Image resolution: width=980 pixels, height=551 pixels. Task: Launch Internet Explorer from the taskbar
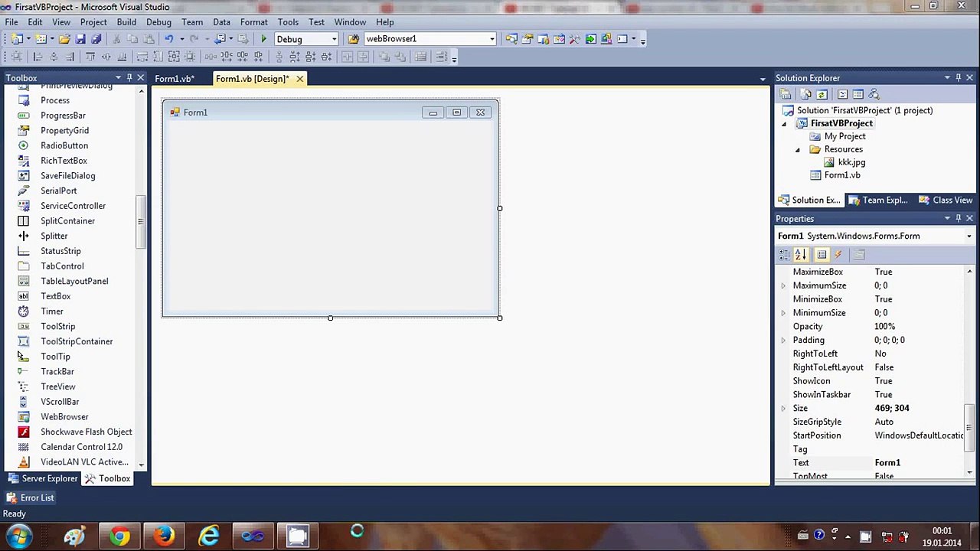208,536
